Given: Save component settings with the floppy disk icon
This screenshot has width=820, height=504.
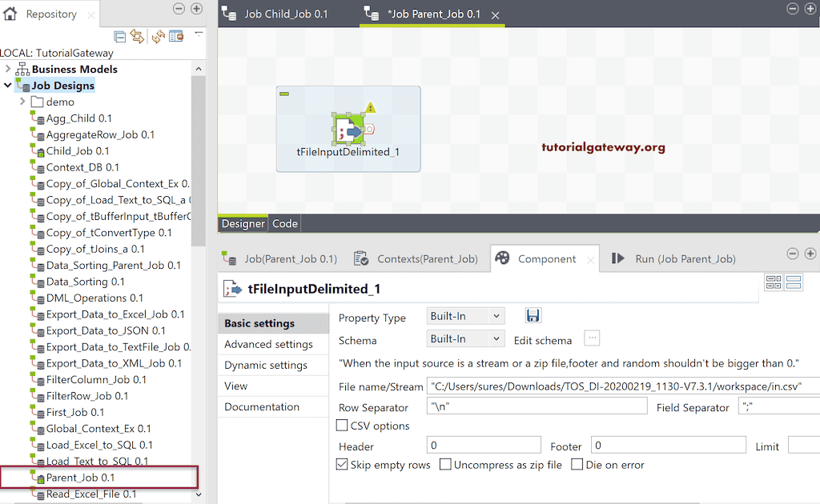Looking at the screenshot, I should pyautogui.click(x=533, y=315).
